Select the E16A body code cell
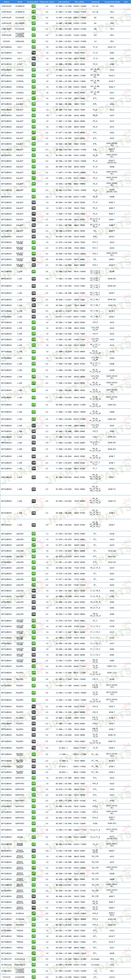This screenshot has height=980, width=131. tap(95, 824)
